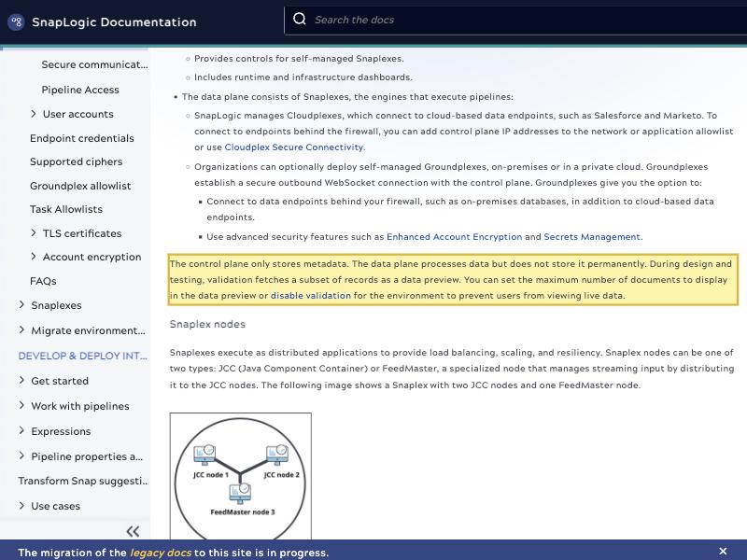Open the SnapLogic Documentation home title
The width and height of the screenshot is (747, 560).
coord(114,21)
